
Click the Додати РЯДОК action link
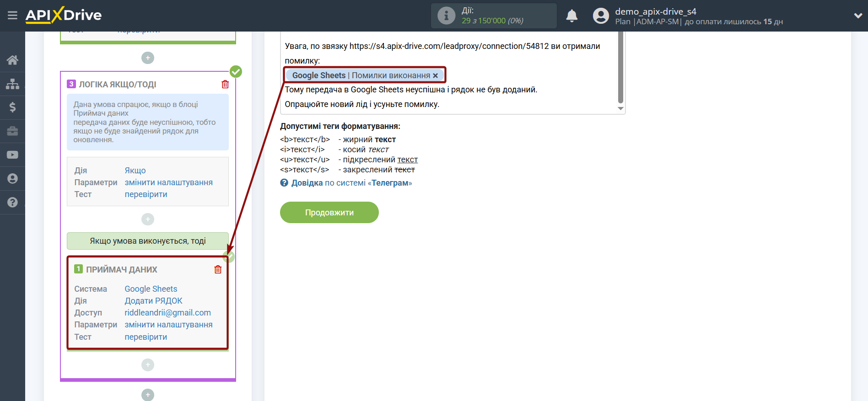(x=153, y=301)
